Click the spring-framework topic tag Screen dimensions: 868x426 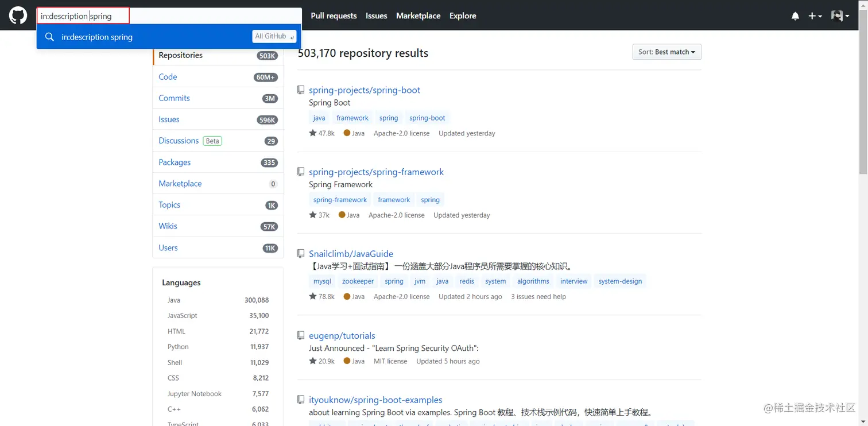click(x=340, y=200)
